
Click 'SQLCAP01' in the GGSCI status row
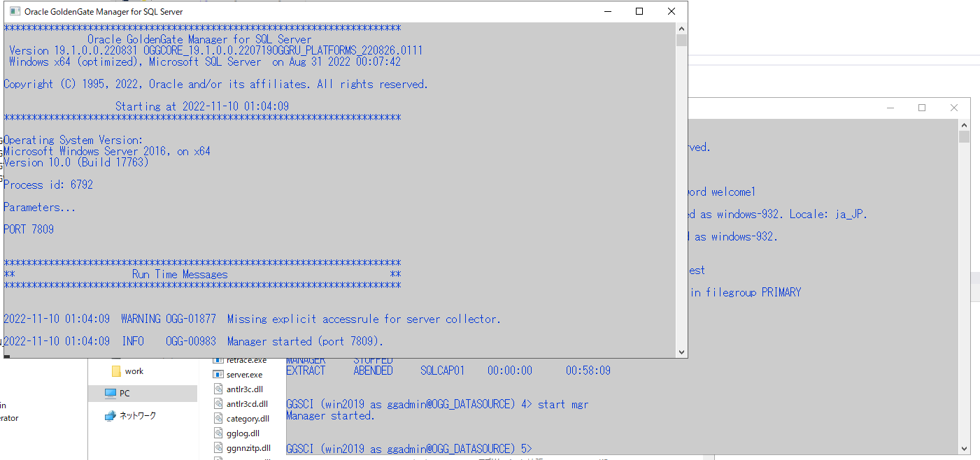pyautogui.click(x=443, y=371)
